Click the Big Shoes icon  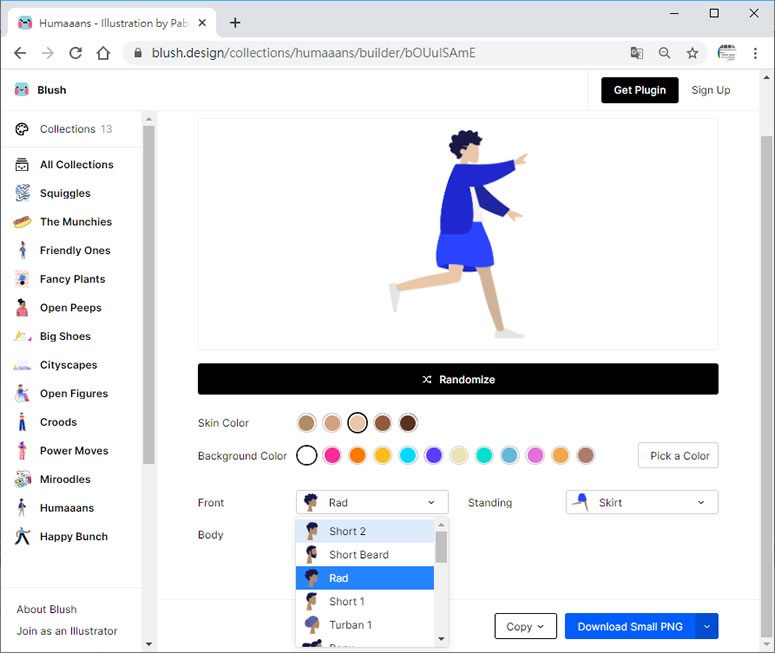(22, 336)
